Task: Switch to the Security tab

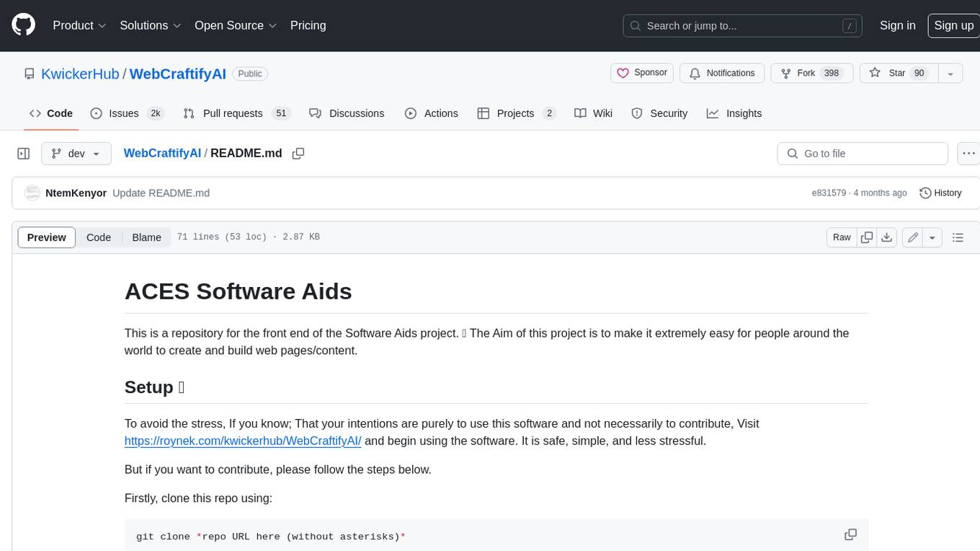Action: 659,113
